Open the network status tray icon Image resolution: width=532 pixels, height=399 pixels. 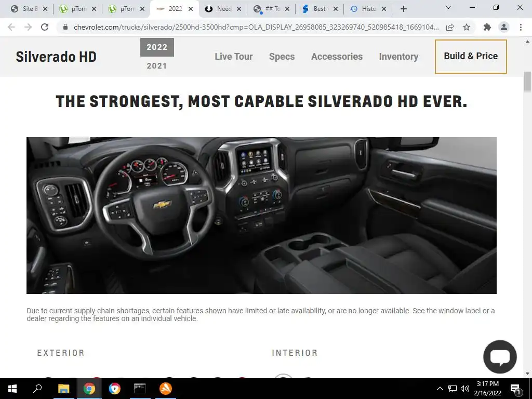(453, 389)
